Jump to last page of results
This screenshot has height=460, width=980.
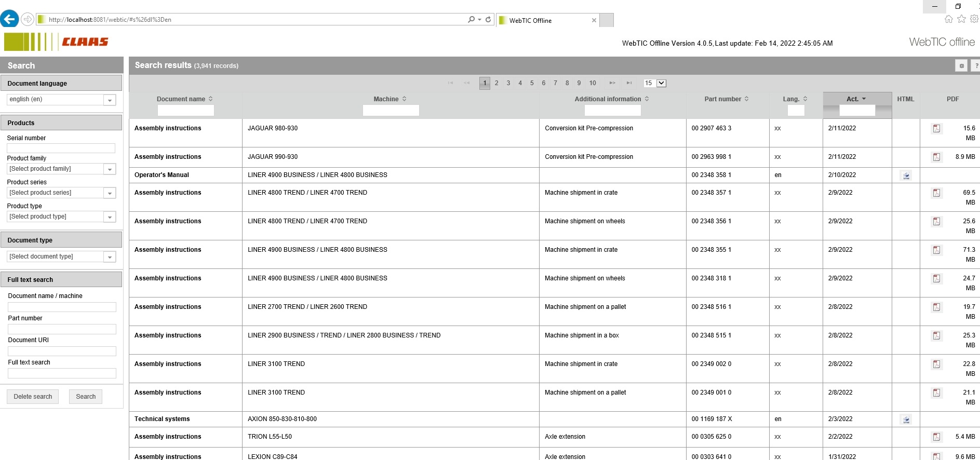point(629,83)
